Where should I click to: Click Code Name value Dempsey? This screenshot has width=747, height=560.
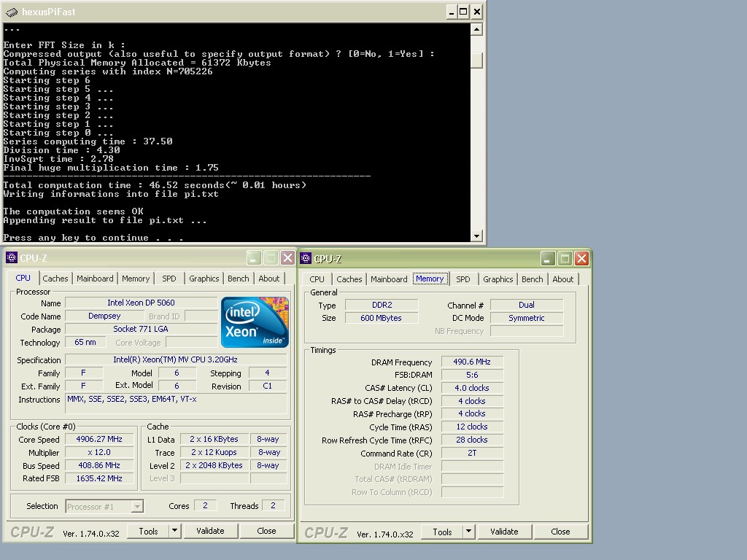coord(104,316)
